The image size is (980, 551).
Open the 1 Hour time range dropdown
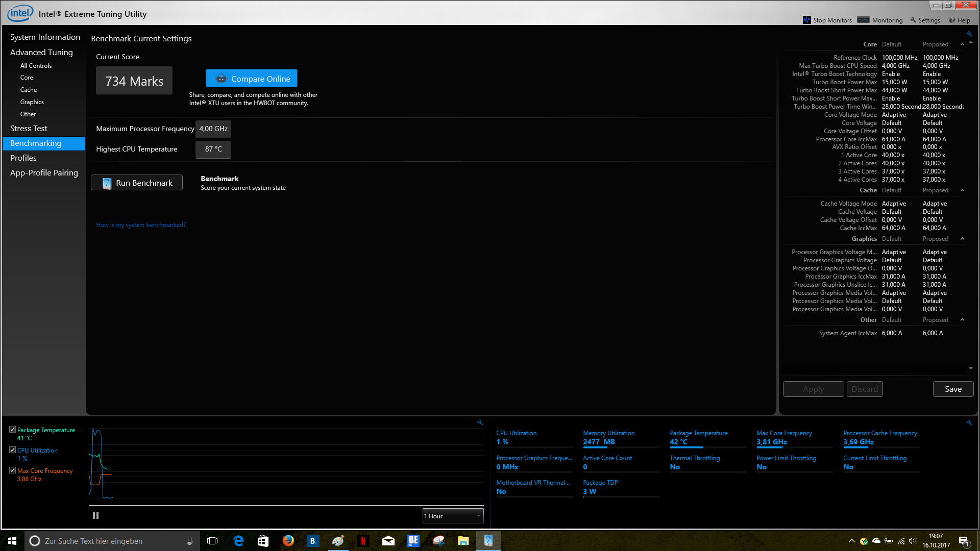tap(453, 516)
